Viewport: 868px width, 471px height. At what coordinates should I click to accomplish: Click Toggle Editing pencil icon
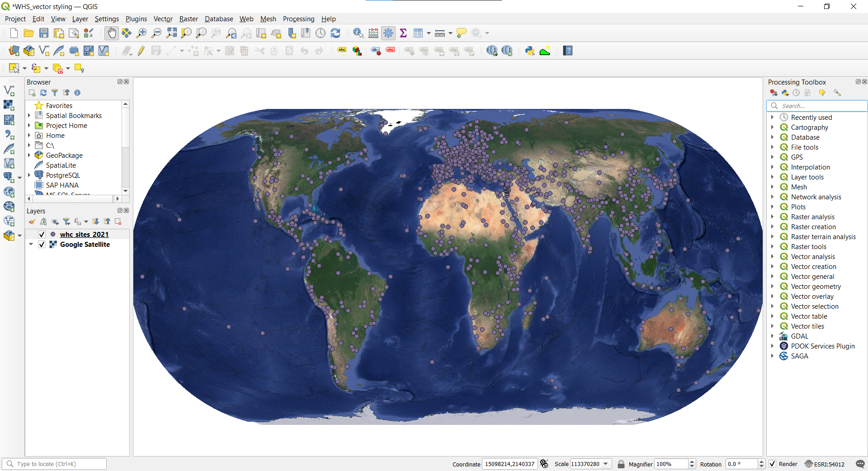tap(142, 51)
